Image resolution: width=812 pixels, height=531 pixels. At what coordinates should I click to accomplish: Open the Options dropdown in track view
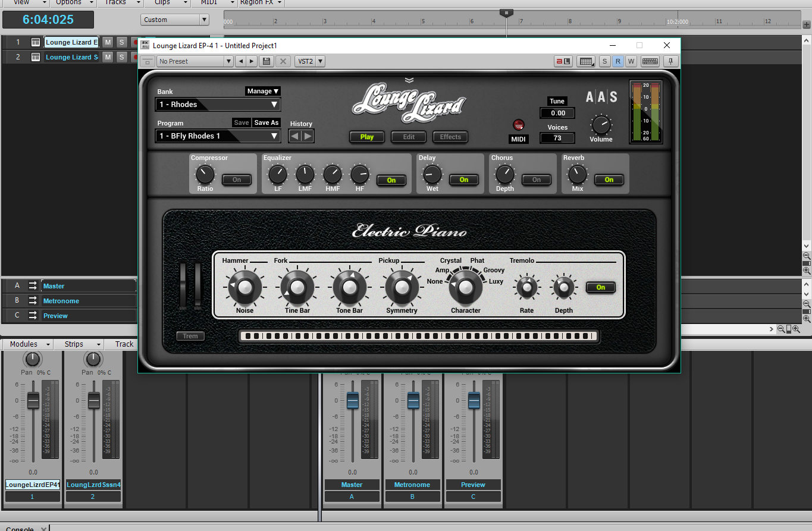point(74,2)
